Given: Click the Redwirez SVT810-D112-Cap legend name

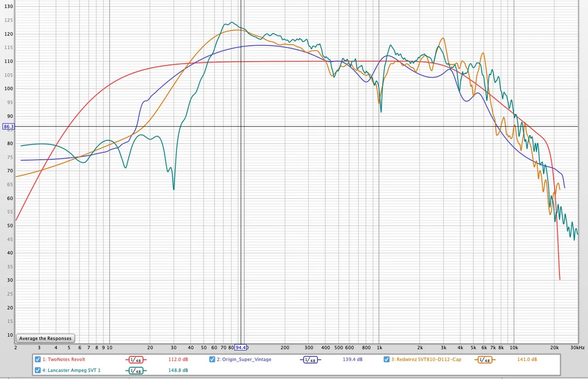Looking at the screenshot, I should [426, 360].
